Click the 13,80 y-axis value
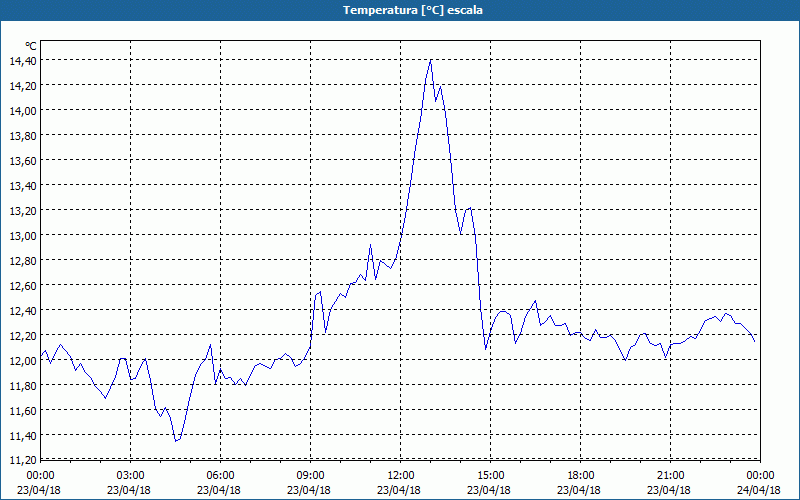 coord(23,135)
